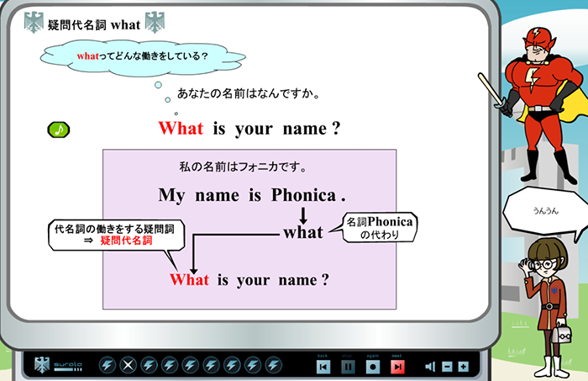Select the seventh lightning chapter icon

pyautogui.click(x=254, y=365)
